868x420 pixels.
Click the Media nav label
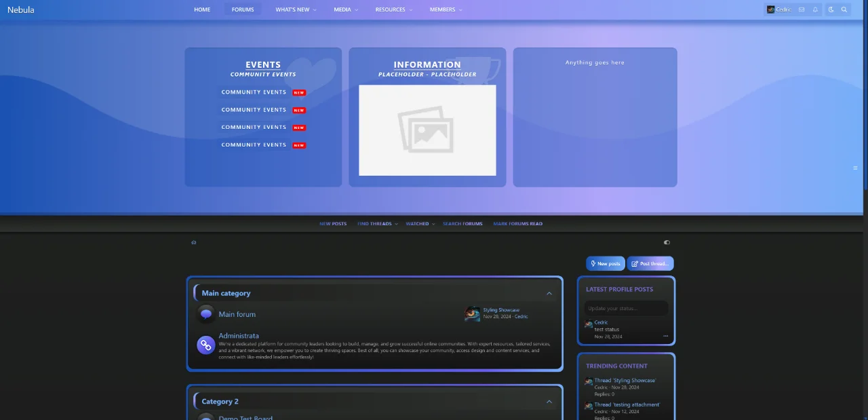pos(342,9)
